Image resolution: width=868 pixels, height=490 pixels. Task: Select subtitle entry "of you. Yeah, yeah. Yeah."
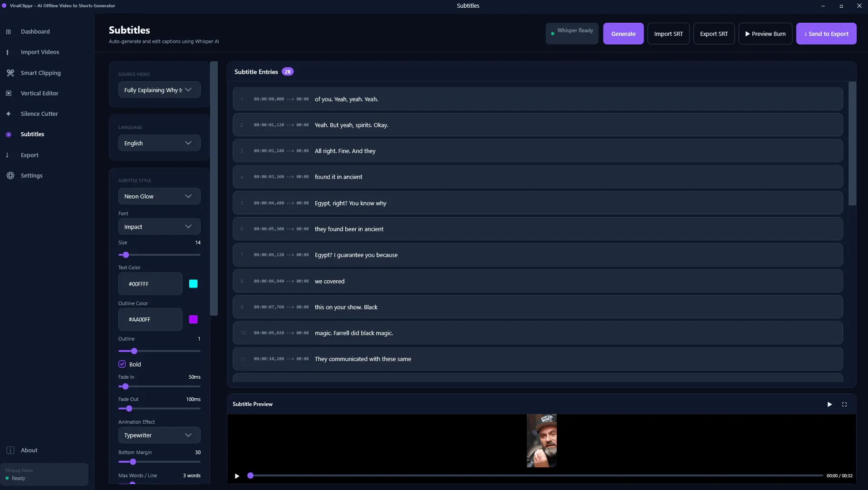tap(538, 99)
